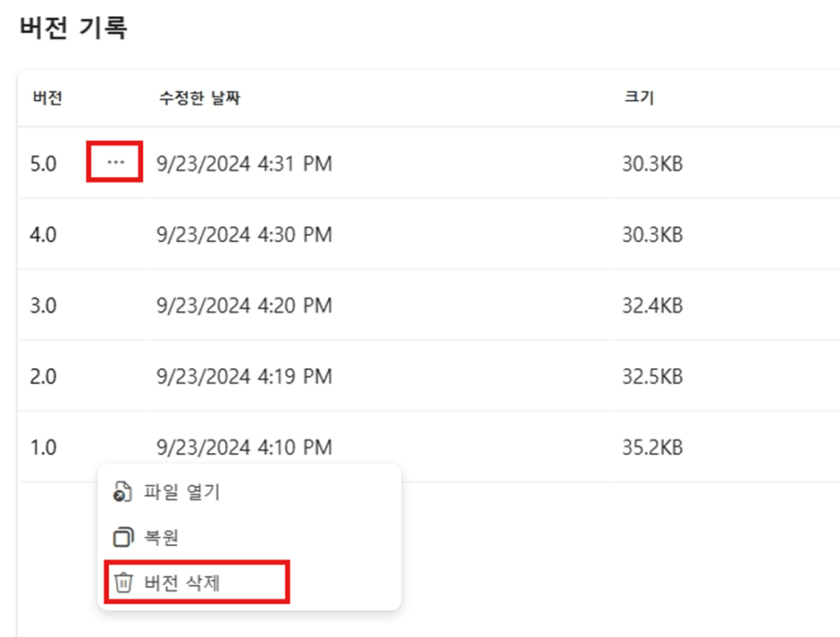Click the 버전 column header
This screenshot has width=840, height=637.
47,98
